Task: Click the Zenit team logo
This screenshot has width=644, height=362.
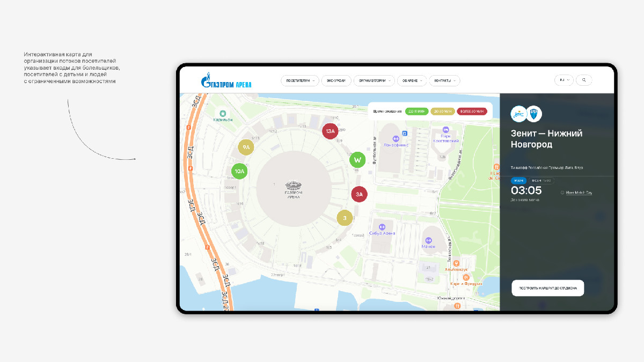Action: 518,114
